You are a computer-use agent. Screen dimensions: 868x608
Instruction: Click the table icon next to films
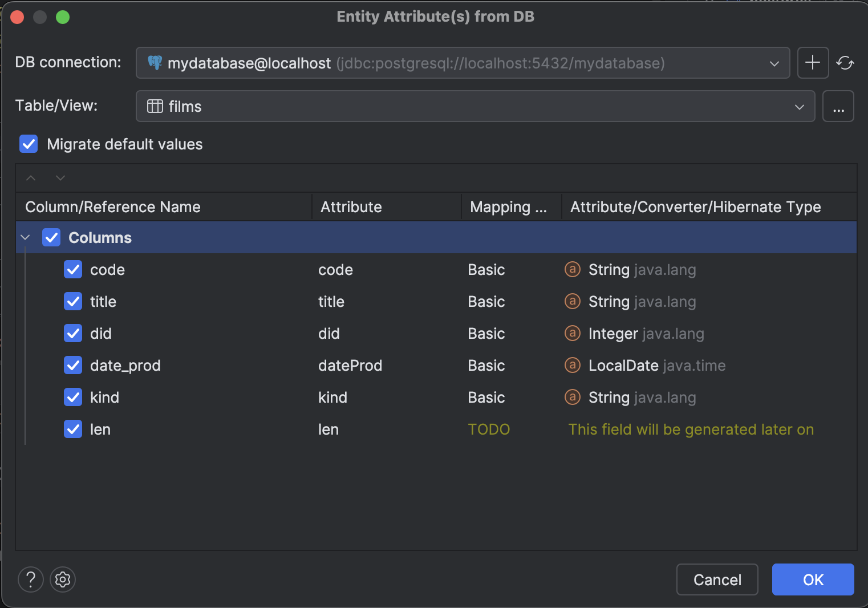click(x=155, y=106)
